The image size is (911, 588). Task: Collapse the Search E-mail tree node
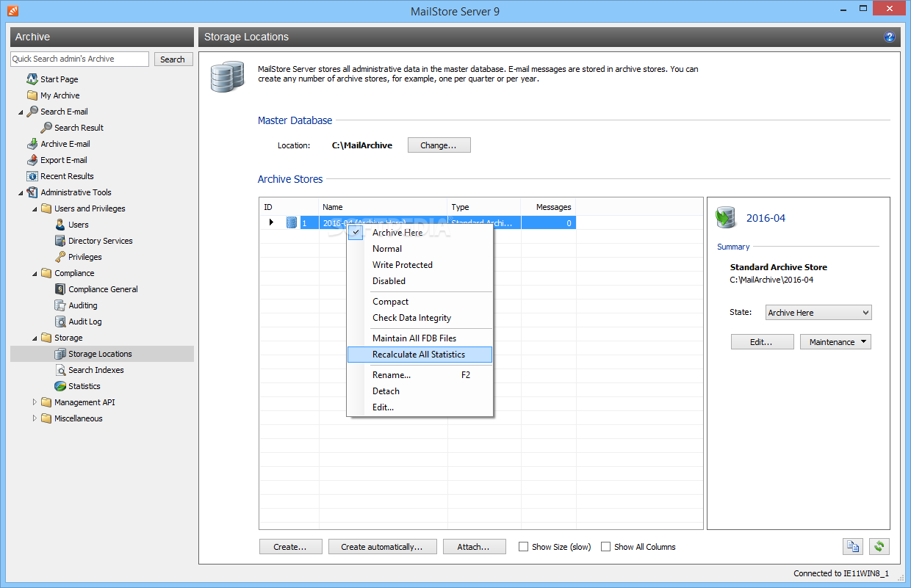point(21,112)
